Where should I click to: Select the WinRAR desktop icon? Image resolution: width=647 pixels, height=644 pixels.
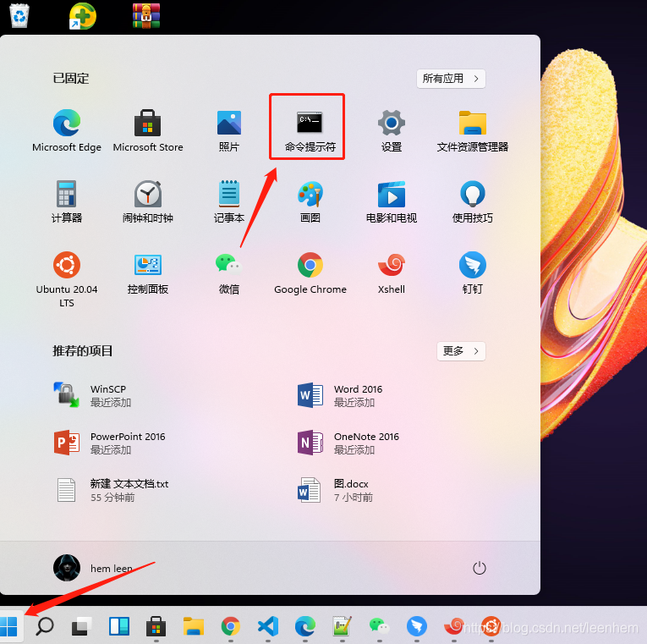[x=146, y=16]
